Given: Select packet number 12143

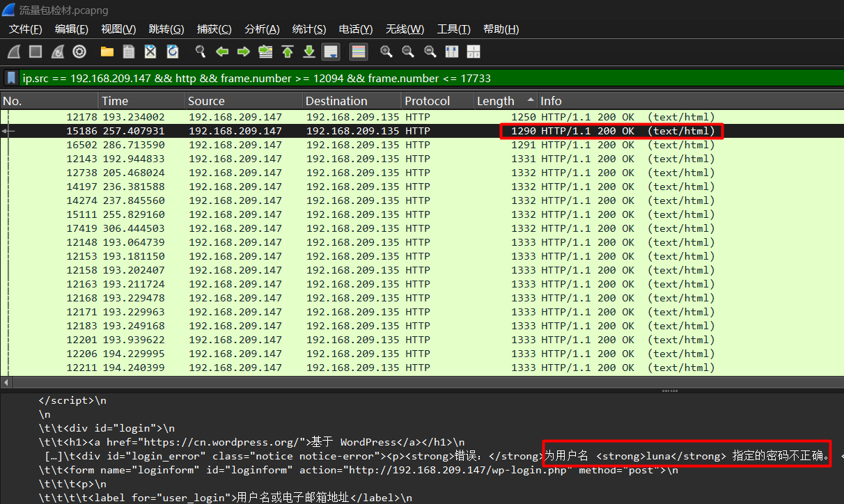Looking at the screenshot, I should [x=422, y=159].
